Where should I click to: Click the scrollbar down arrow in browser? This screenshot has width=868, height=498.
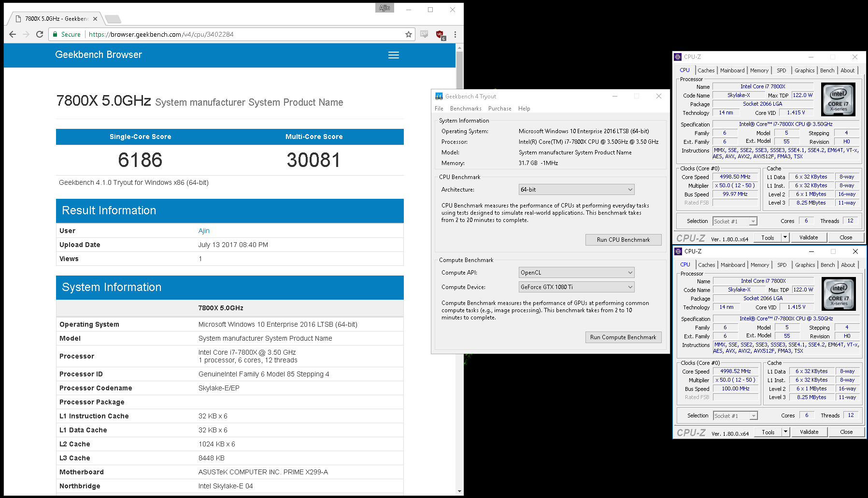(459, 491)
